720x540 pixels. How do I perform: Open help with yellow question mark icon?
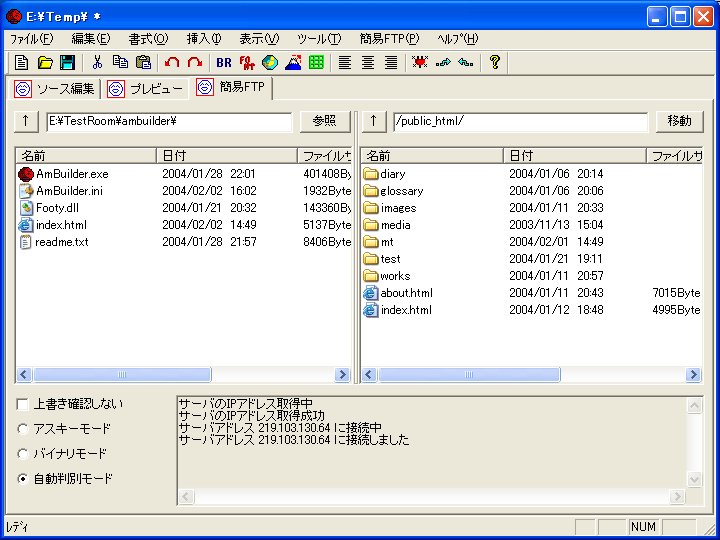[x=495, y=62]
